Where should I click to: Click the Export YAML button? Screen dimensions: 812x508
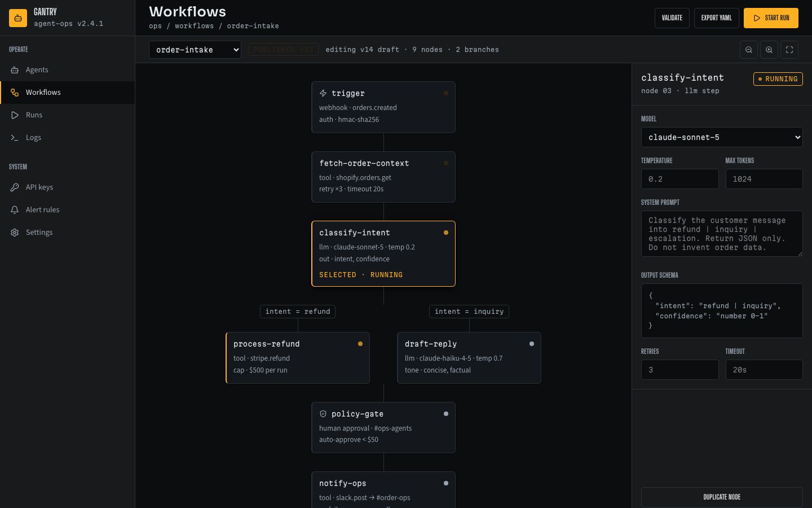click(717, 18)
